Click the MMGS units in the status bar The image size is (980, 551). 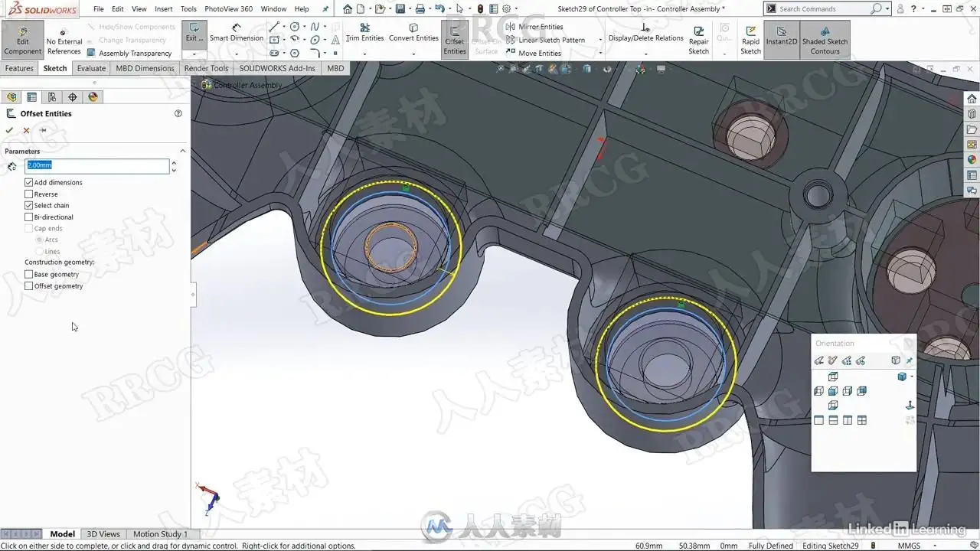(909, 546)
